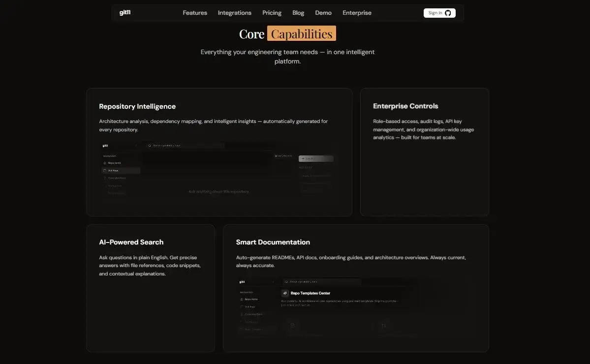590x364 pixels.
Task: Click Ask Repo in Smart Documentation preview
Action: tap(250, 307)
